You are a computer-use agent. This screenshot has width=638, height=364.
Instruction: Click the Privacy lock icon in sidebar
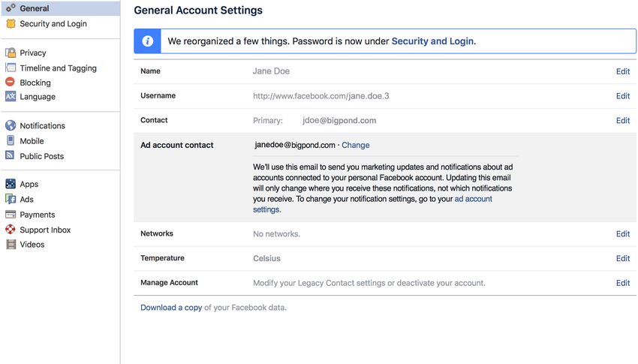(11, 53)
